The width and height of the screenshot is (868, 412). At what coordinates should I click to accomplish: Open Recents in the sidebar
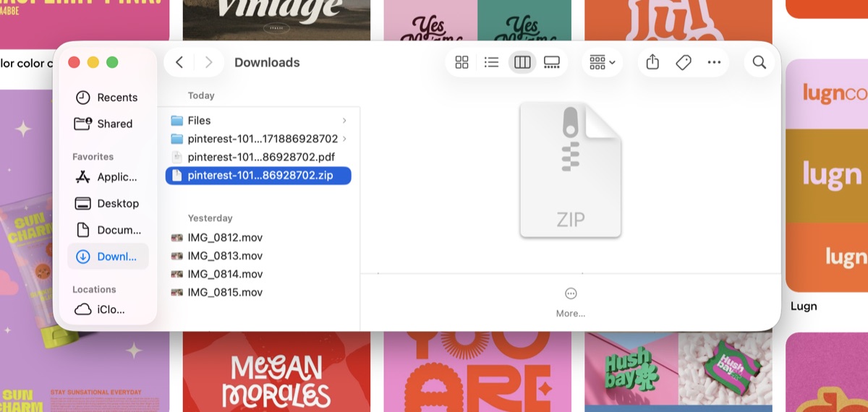tap(109, 98)
